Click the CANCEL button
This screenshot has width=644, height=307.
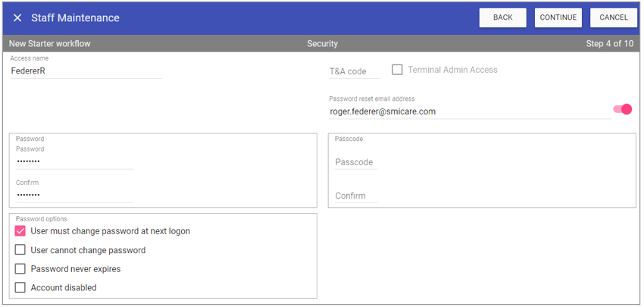point(614,17)
